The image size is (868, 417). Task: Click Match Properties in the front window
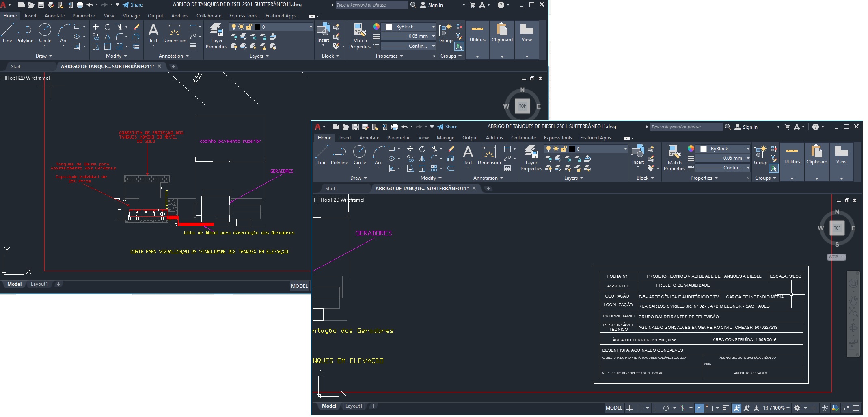674,159
